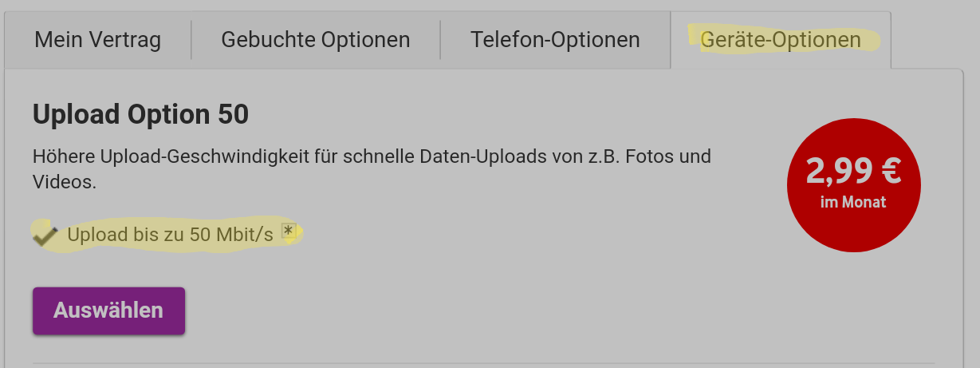Switch to the Mein Vertrag tab
The image size is (980, 368).
97,39
